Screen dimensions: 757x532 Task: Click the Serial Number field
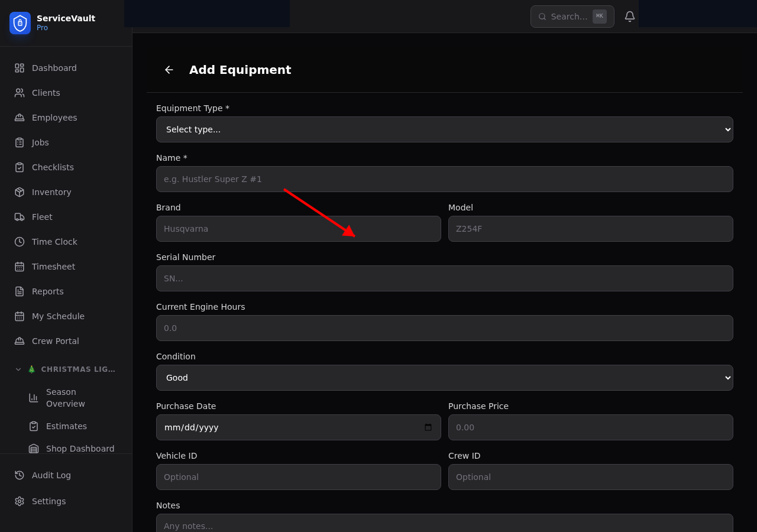tap(444, 278)
